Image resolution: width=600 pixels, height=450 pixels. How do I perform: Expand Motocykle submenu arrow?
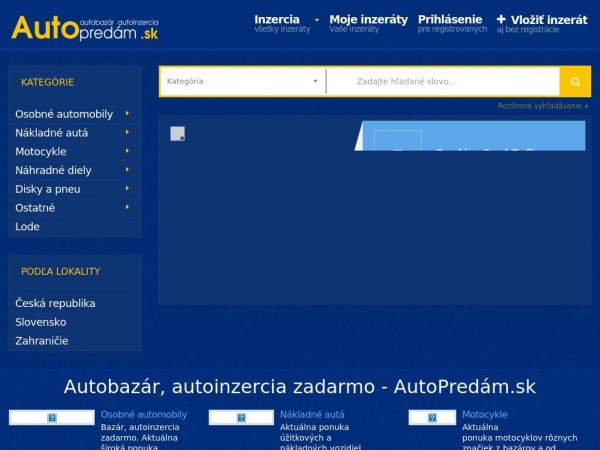[127, 151]
